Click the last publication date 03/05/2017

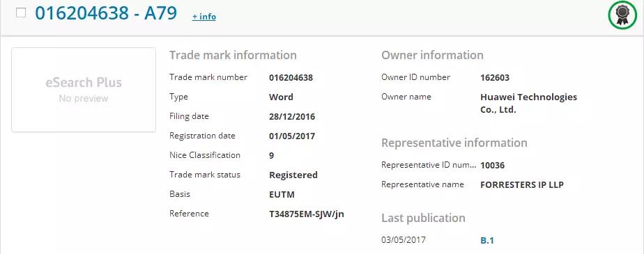click(x=404, y=239)
